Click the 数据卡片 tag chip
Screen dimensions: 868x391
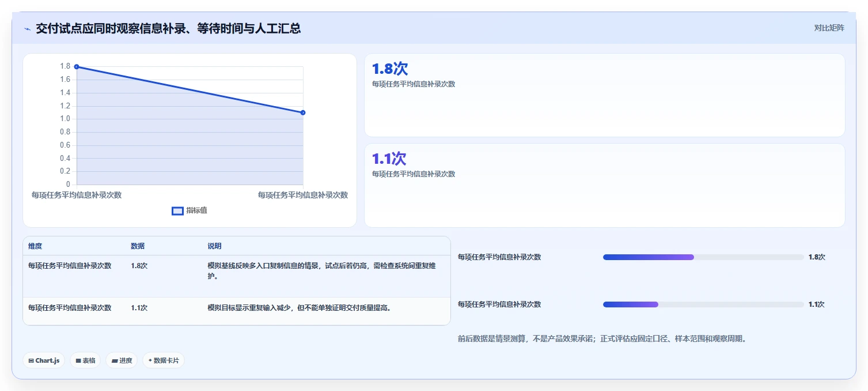pyautogui.click(x=164, y=360)
